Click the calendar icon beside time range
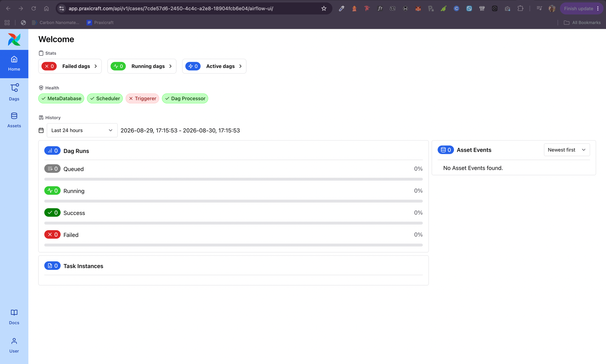Screen dimensions: 606x364 [x=41, y=130]
